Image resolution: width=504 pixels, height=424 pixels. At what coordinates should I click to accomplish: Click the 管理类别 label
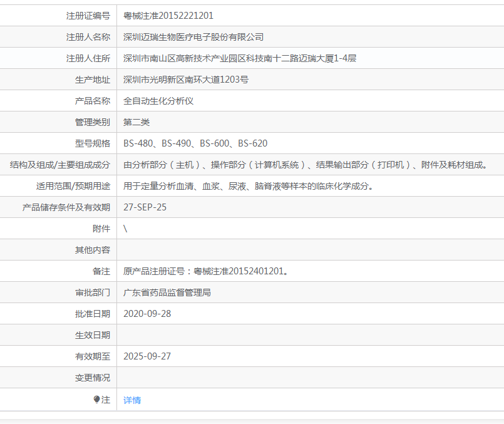point(93,122)
